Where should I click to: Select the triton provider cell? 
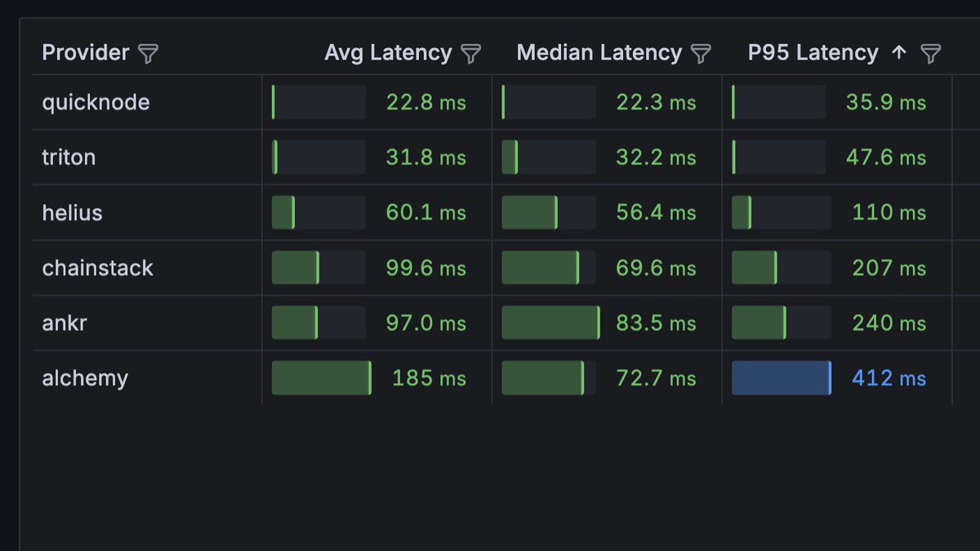147,158
